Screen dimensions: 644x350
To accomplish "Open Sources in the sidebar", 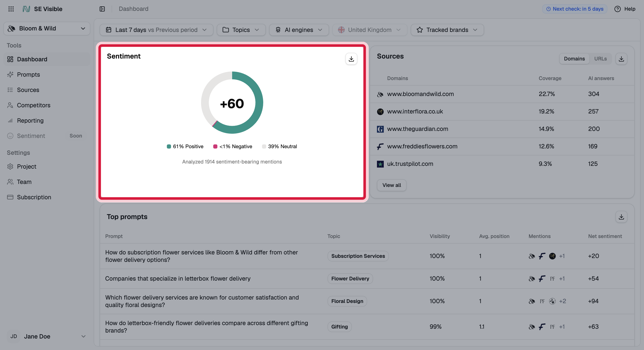I will coord(47,90).
